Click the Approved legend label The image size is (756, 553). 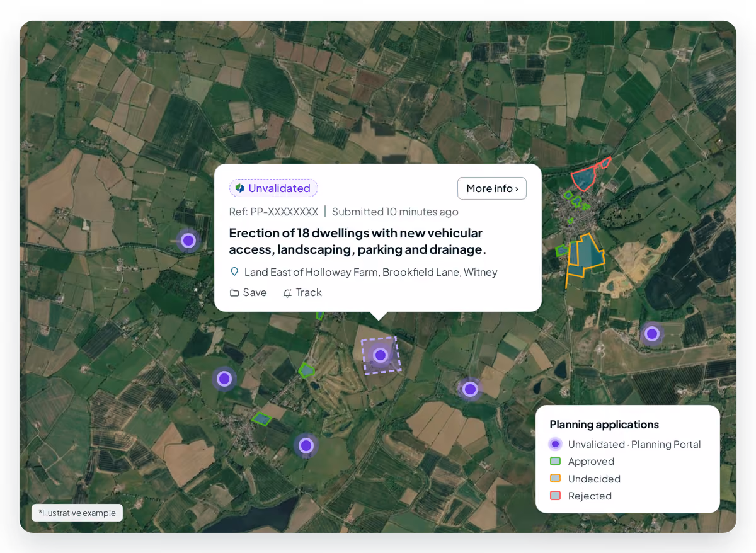tap(591, 461)
